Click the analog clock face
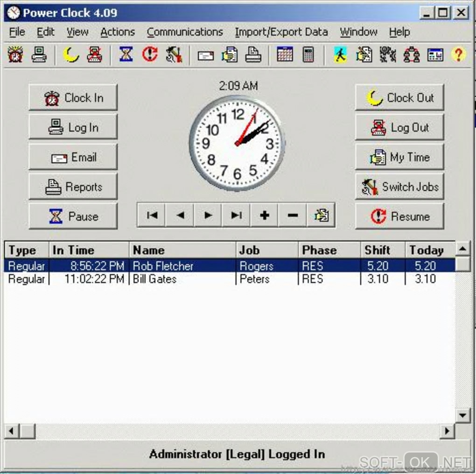 coord(237,143)
